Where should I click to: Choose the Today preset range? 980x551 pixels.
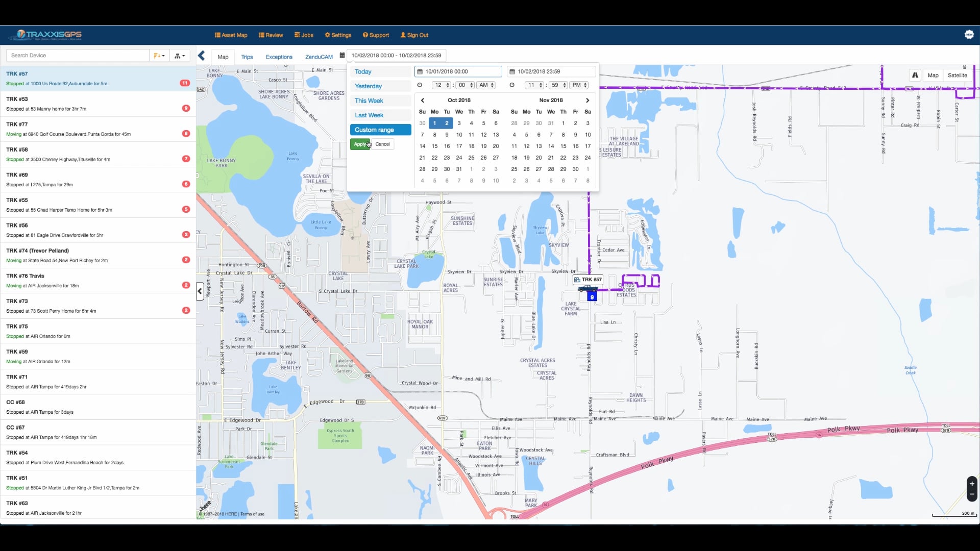pyautogui.click(x=381, y=72)
